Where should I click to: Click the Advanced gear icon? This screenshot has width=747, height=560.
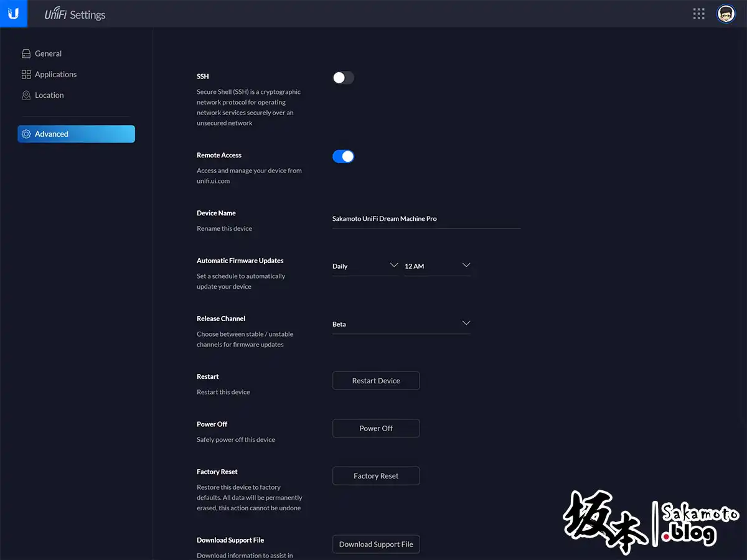pos(26,134)
